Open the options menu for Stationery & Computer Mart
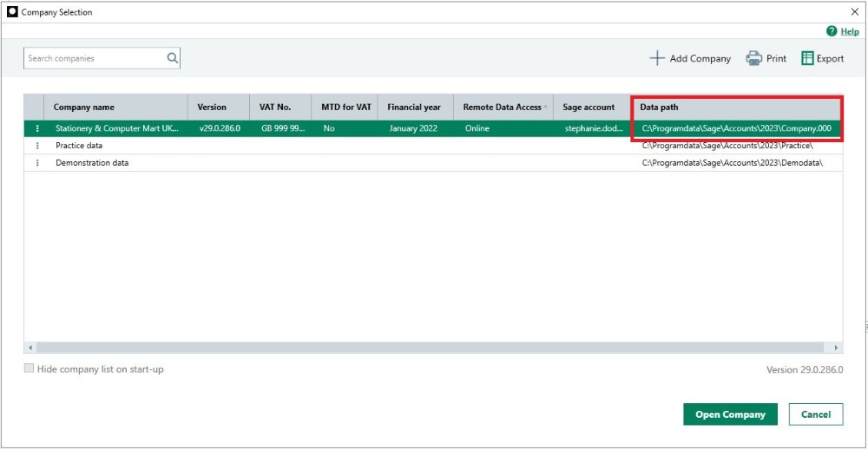 pyautogui.click(x=37, y=128)
